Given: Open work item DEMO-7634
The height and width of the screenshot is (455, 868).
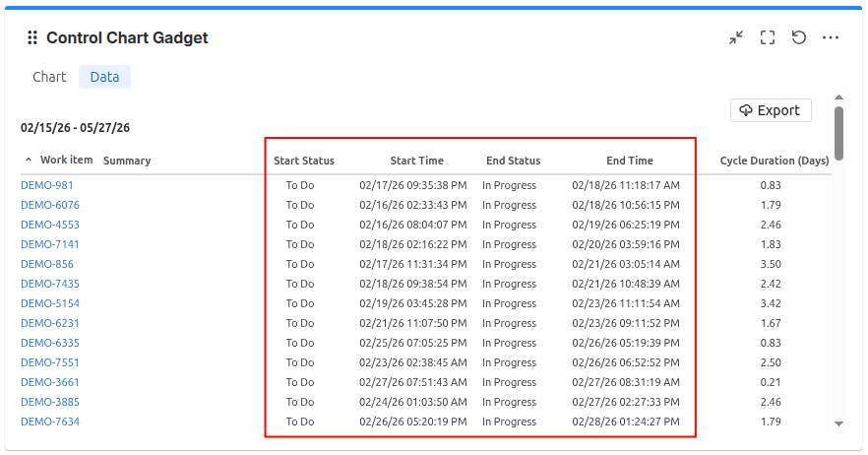Looking at the screenshot, I should pos(50,422).
